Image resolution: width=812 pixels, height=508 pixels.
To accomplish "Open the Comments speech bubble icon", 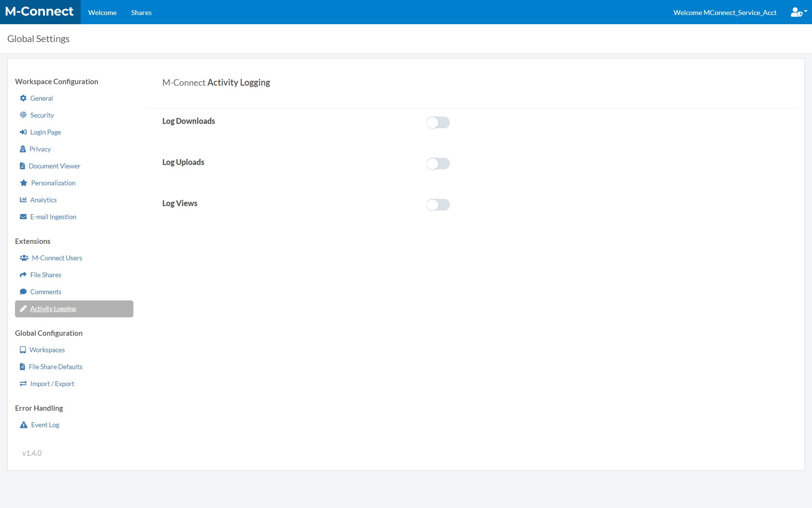I will 23,292.
